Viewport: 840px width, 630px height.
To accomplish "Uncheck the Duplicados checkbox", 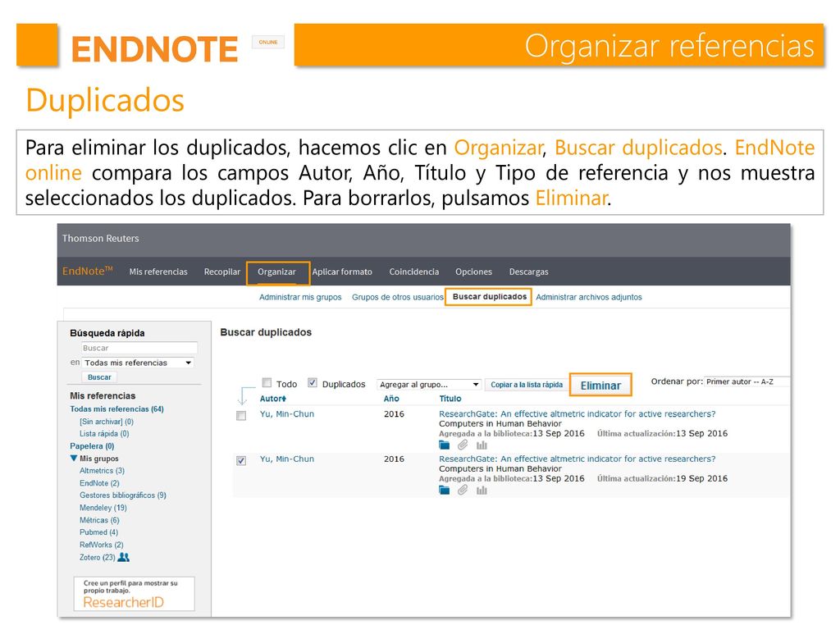I will pos(313,382).
